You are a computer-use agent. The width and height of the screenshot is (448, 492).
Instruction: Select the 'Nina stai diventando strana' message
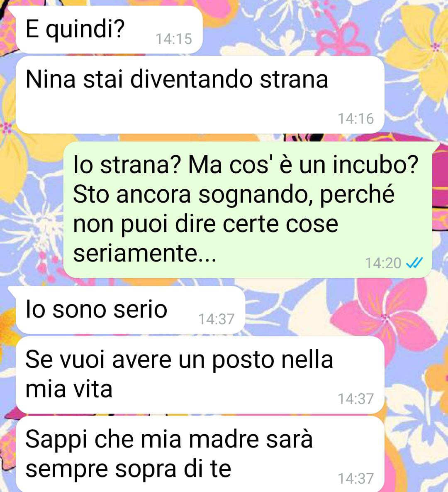tap(200, 95)
